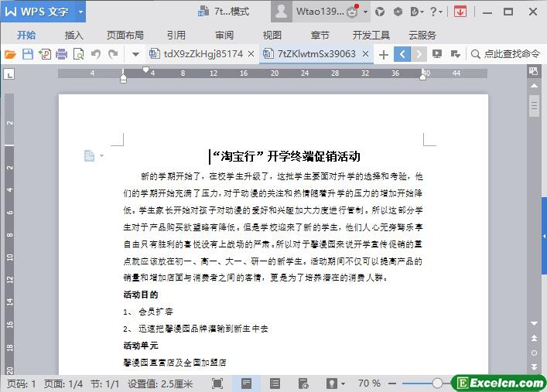Image resolution: width=547 pixels, height=392 pixels.
Task: Open the help question mark menu
Action: tap(436, 12)
